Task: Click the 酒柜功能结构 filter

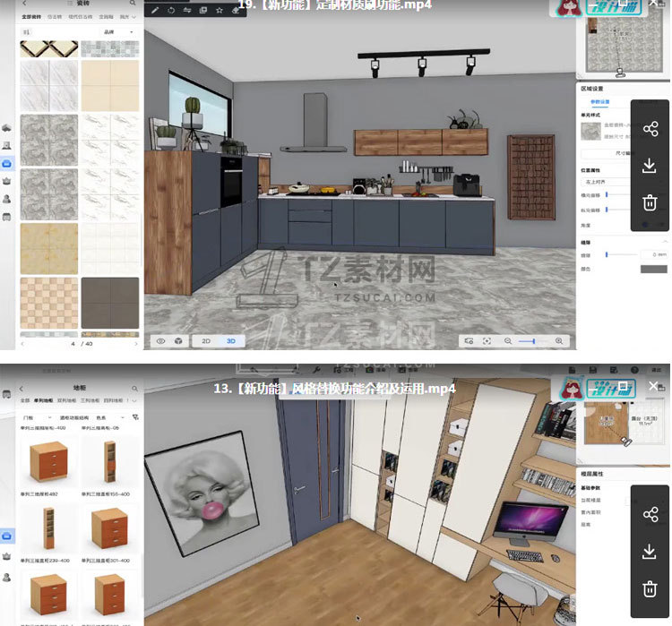Action: 74,417
